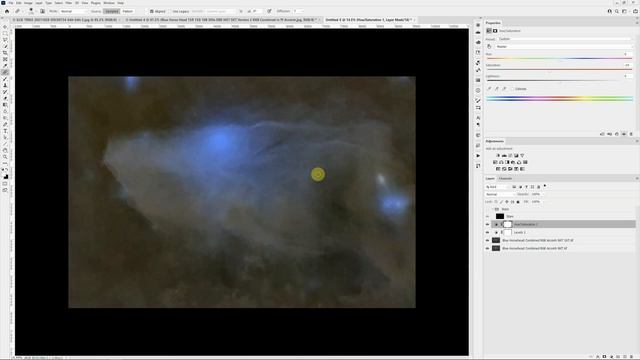Add a Curves adjustment from Adjustments panel
Image resolution: width=640 pixels, height=360 pixels.
[510, 156]
